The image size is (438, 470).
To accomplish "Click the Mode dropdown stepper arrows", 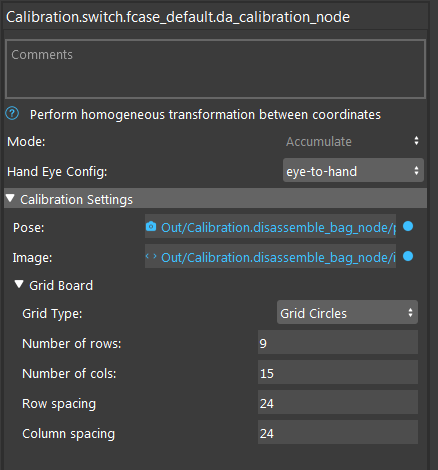I will 416,141.
